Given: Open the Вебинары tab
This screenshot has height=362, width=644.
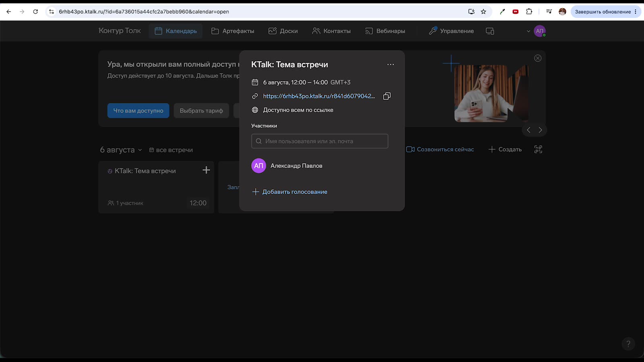Looking at the screenshot, I should 385,31.
